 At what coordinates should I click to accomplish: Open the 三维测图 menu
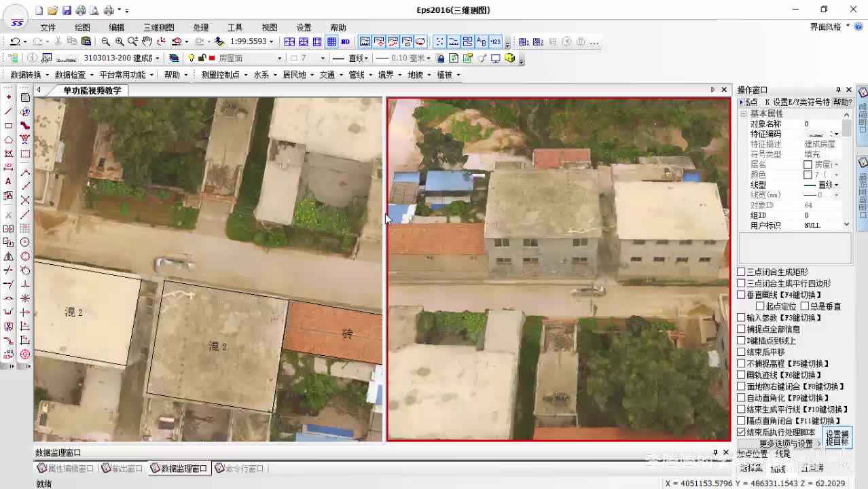pos(158,27)
